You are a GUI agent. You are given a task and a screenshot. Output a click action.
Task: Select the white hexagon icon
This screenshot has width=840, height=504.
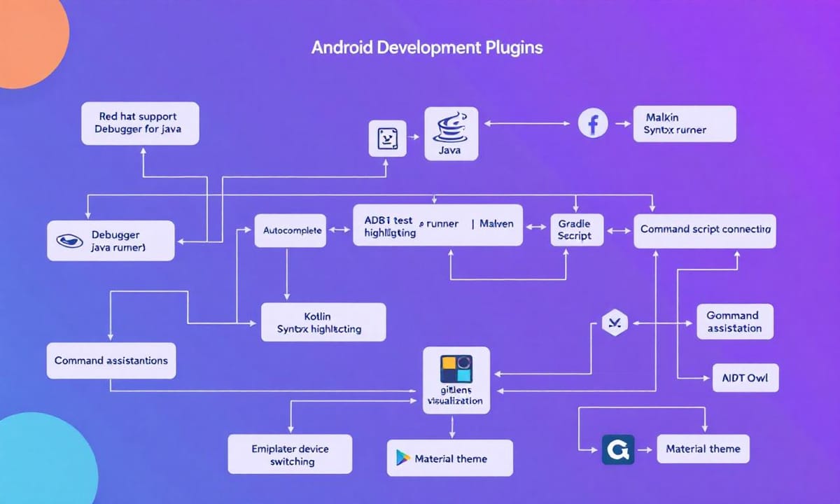pos(615,323)
